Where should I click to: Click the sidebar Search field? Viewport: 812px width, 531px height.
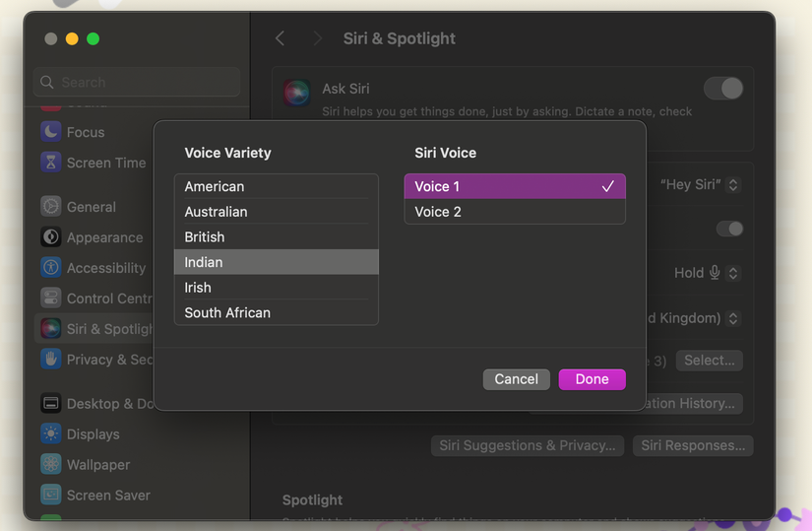coord(138,82)
